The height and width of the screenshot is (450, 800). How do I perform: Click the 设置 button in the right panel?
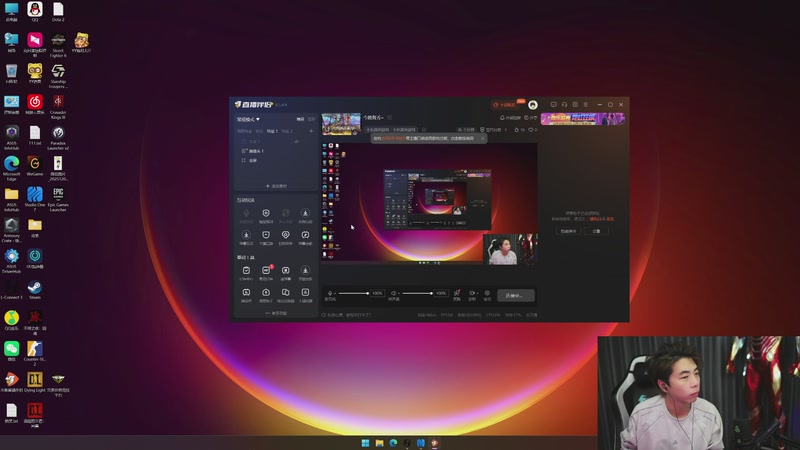tap(596, 231)
